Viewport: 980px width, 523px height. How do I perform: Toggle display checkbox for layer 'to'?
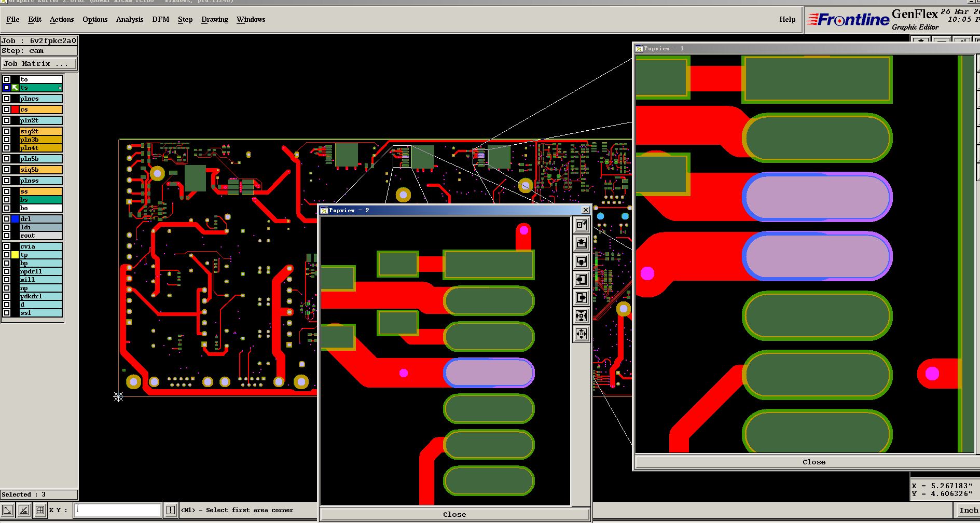point(7,79)
